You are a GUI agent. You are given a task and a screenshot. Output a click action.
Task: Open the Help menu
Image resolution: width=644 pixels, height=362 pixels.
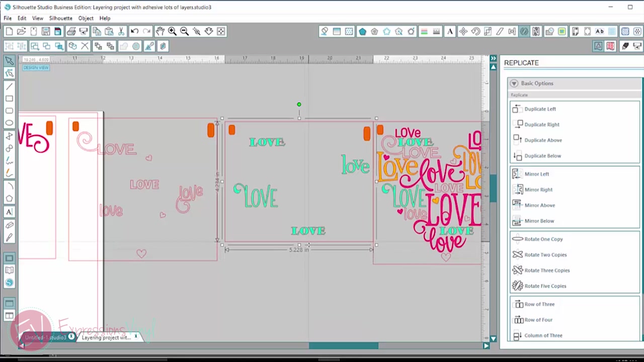105,18
